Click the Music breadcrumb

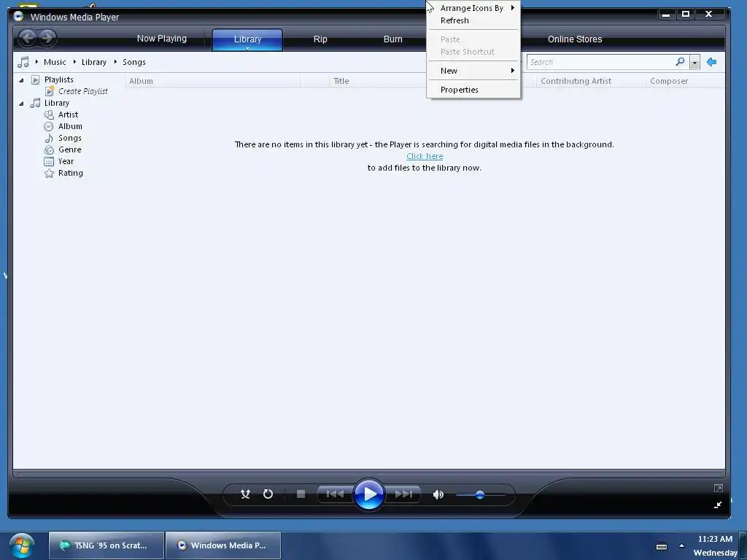coord(55,62)
